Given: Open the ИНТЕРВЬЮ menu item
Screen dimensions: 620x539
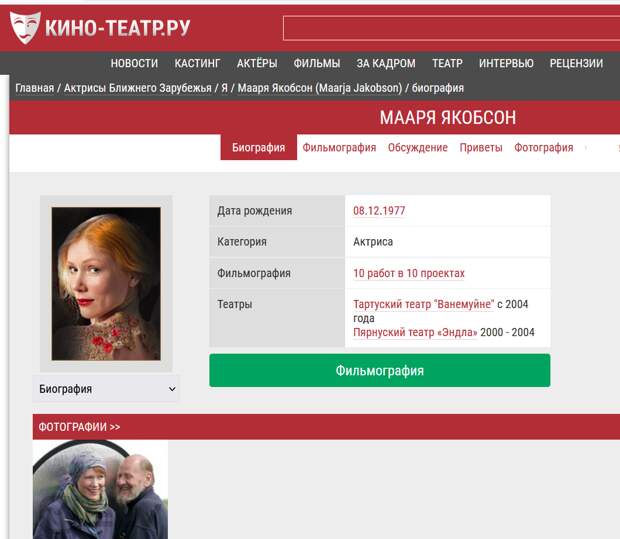Looking at the screenshot, I should click(x=506, y=63).
